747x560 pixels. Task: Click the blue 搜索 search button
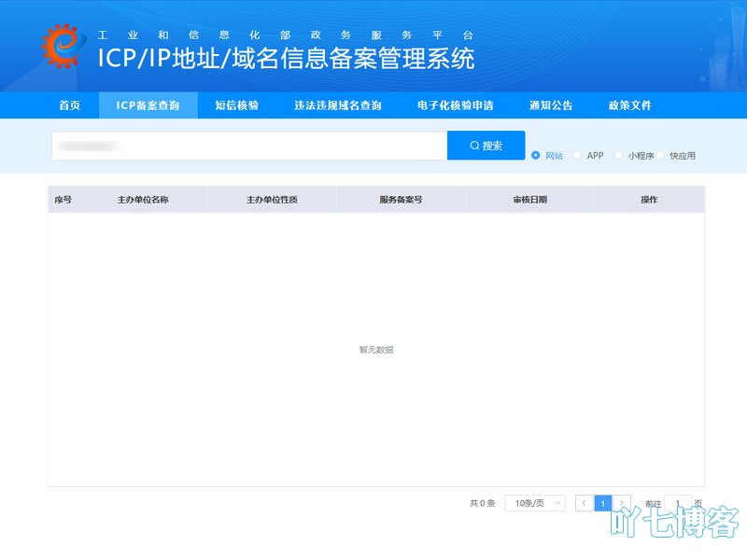tap(486, 146)
